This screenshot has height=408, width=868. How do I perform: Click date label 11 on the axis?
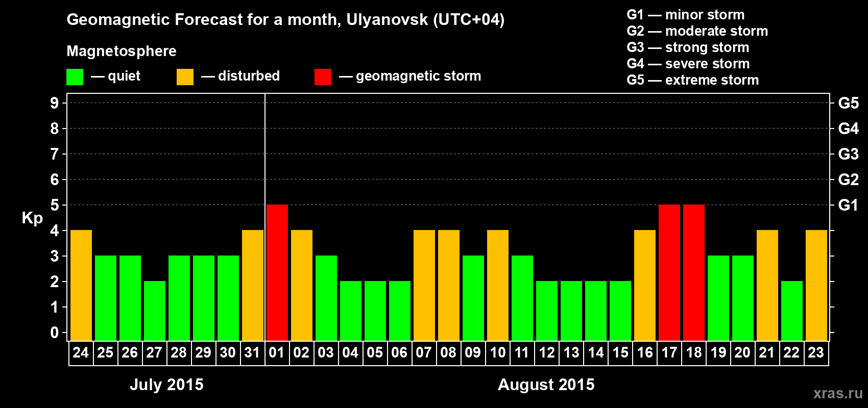(x=522, y=352)
